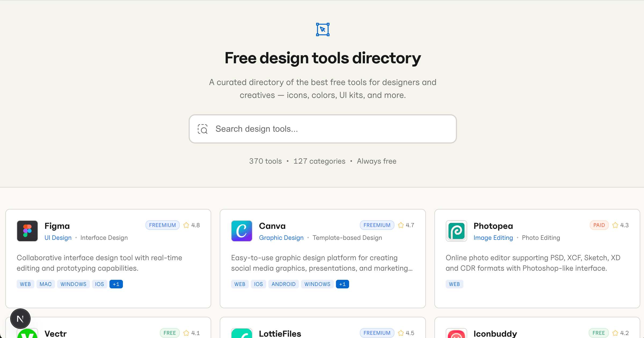This screenshot has width=644, height=338.
Task: Click the Iconbuddy logo icon
Action: (x=456, y=334)
